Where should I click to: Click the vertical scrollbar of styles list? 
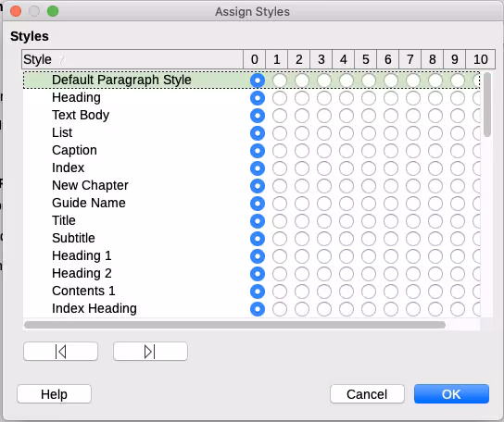487,105
